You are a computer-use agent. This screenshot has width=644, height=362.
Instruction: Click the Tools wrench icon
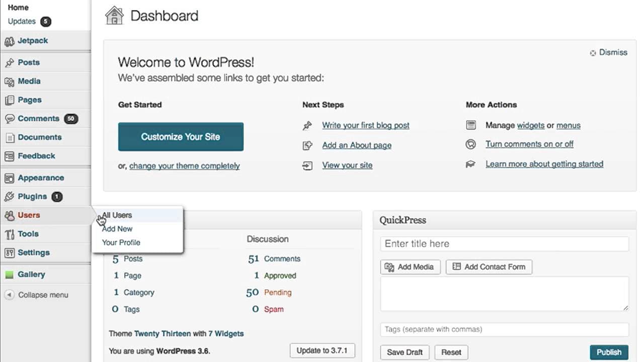[x=9, y=234]
